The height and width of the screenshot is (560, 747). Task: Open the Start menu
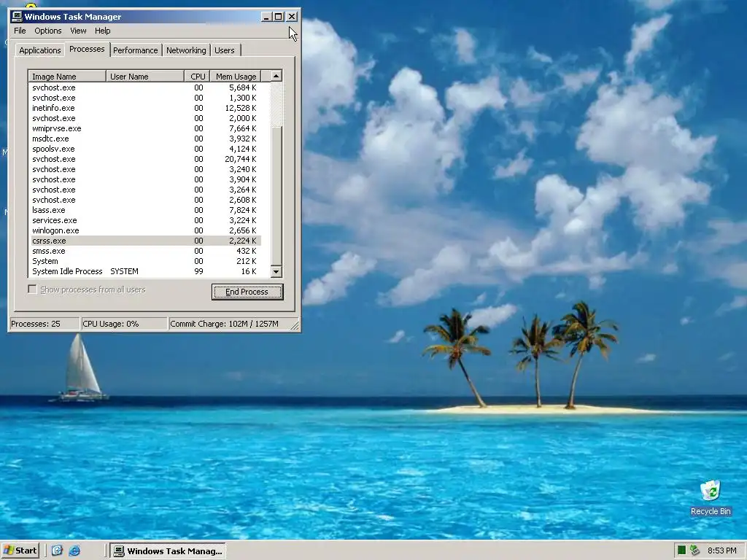(20, 551)
